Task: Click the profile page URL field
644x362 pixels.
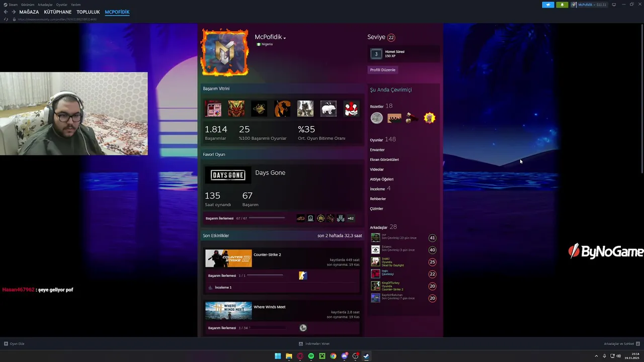Action: pyautogui.click(x=57, y=19)
